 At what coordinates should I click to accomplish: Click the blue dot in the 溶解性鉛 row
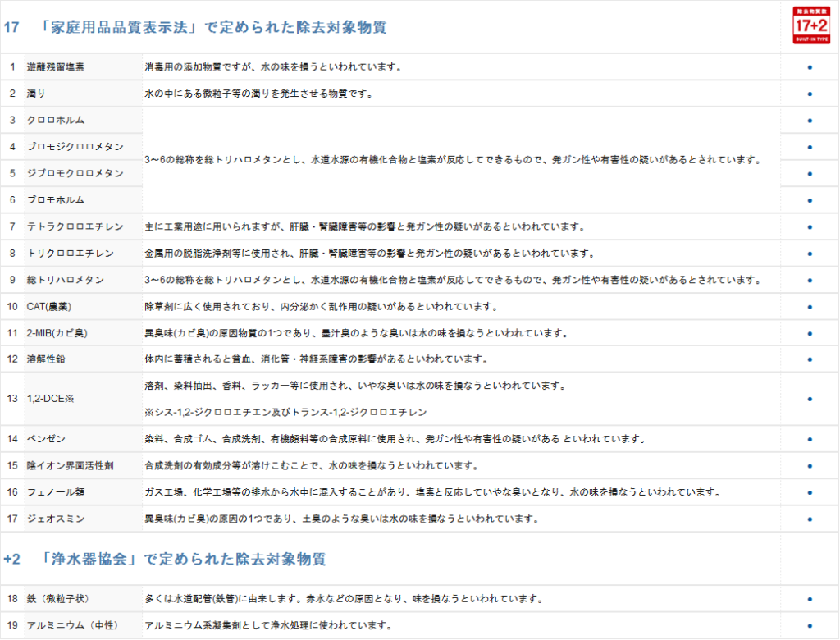[810, 359]
